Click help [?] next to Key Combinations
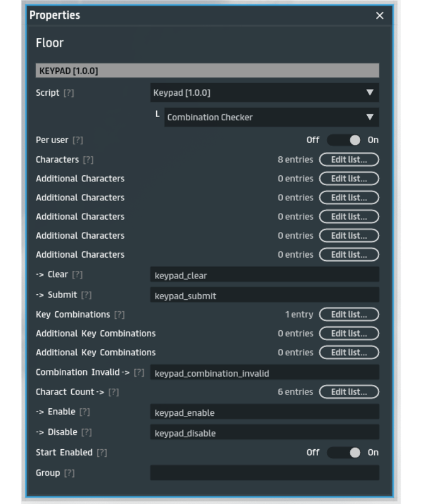This screenshot has height=504, width=422. (119, 315)
